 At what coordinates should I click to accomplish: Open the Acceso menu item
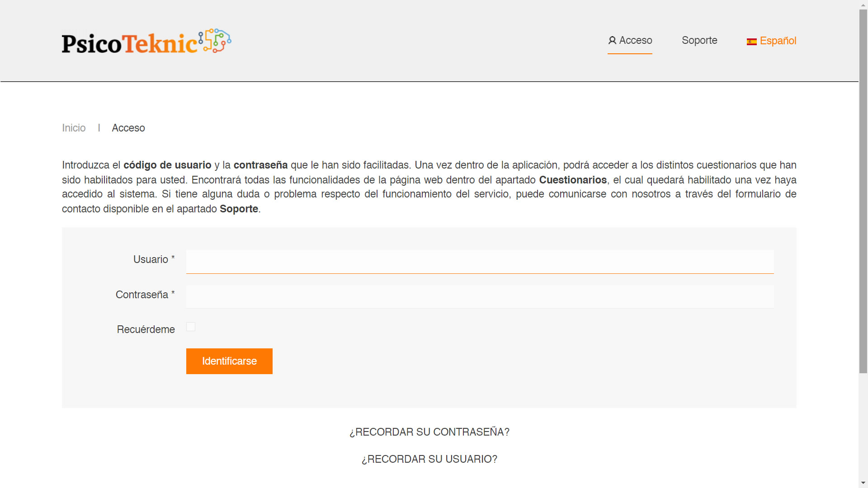point(635,41)
